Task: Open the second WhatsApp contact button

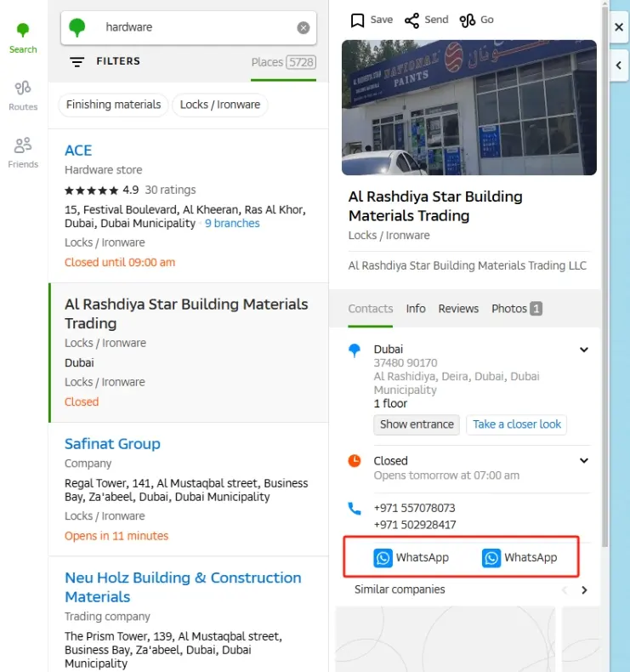Action: click(519, 558)
